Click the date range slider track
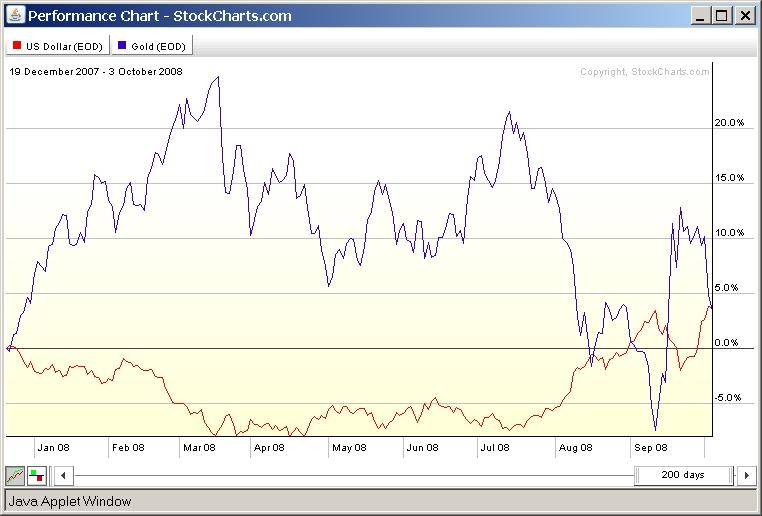762x516 pixels. coord(354,475)
